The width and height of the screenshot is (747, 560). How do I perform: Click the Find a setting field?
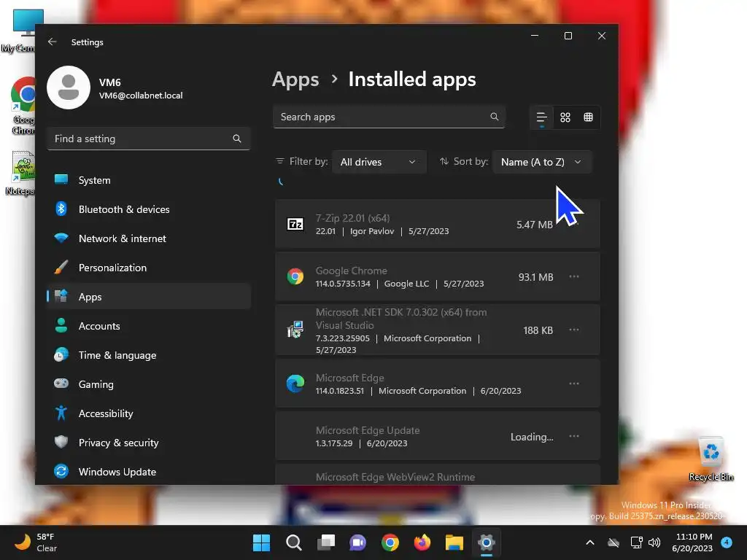click(149, 139)
